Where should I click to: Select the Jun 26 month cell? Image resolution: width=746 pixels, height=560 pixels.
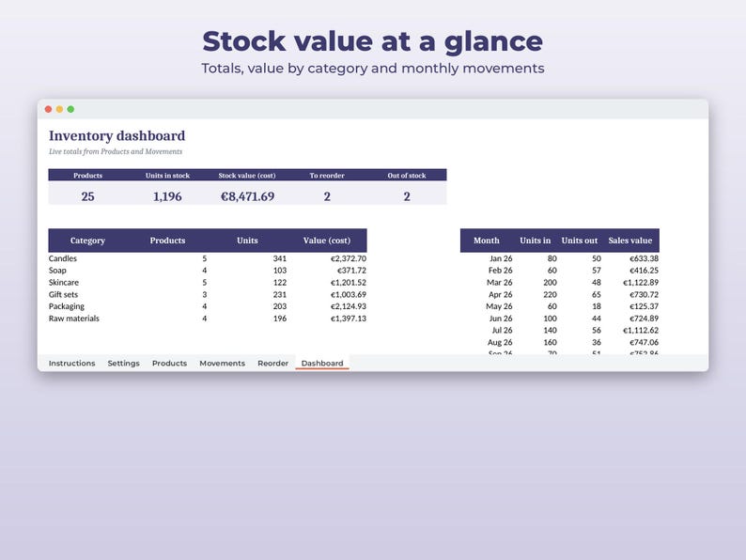tap(501, 319)
